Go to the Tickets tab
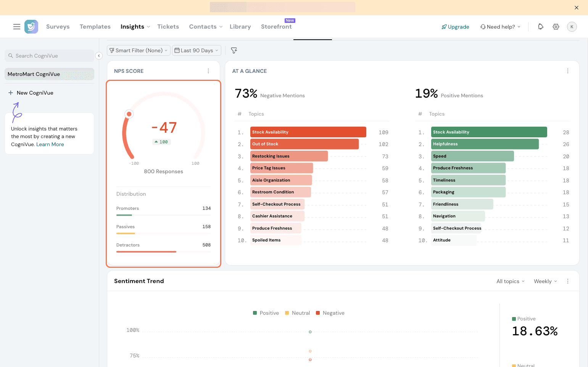This screenshot has height=367, width=588. (168, 27)
